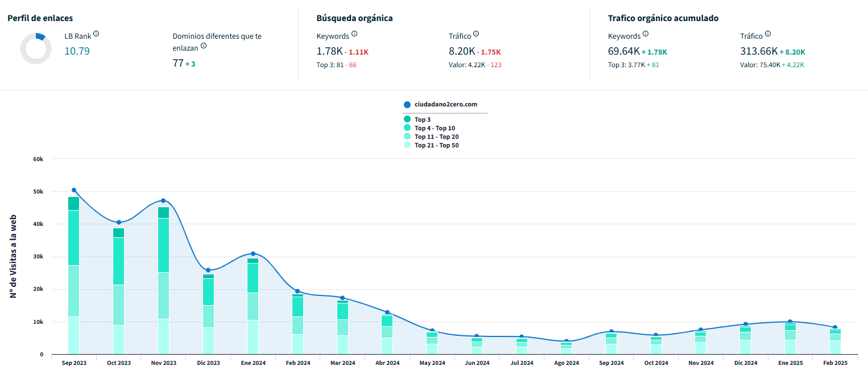Click the Sep 2024 x-axis label

pyautogui.click(x=611, y=363)
